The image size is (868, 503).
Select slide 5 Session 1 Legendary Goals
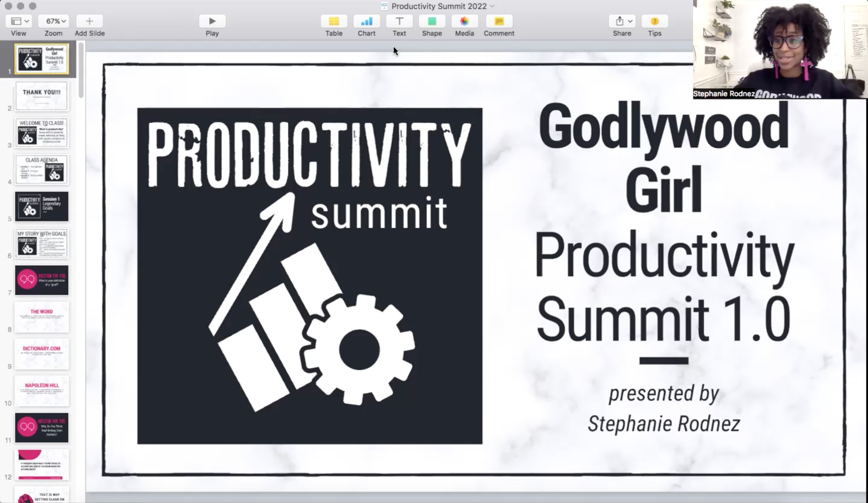point(42,206)
